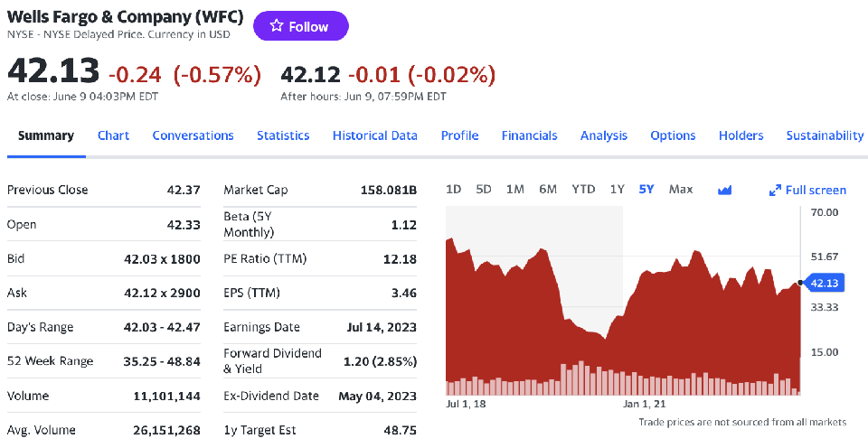The image size is (868, 448).
Task: Select the 1D chart range
Action: (x=454, y=189)
